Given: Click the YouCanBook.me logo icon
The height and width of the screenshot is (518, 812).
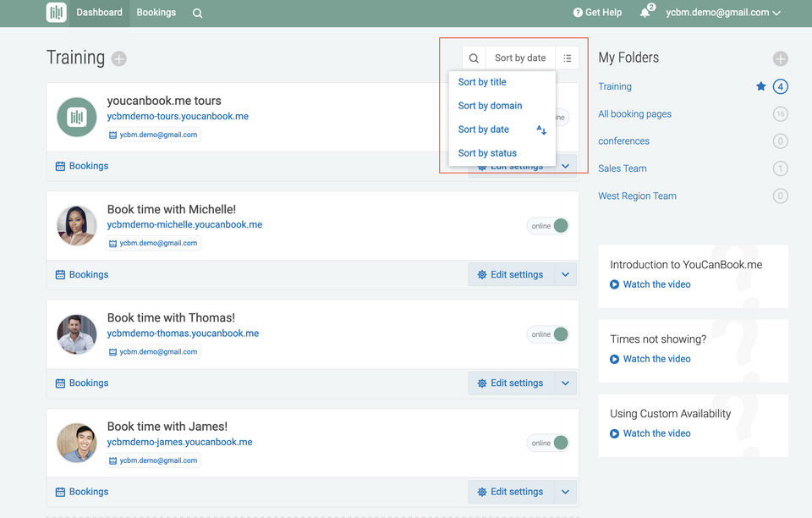Looking at the screenshot, I should tap(57, 13).
